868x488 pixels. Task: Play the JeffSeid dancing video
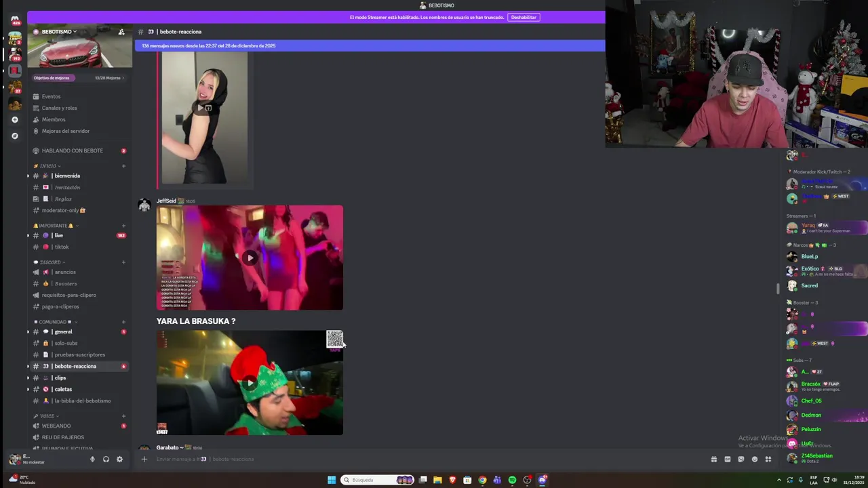[x=250, y=258]
